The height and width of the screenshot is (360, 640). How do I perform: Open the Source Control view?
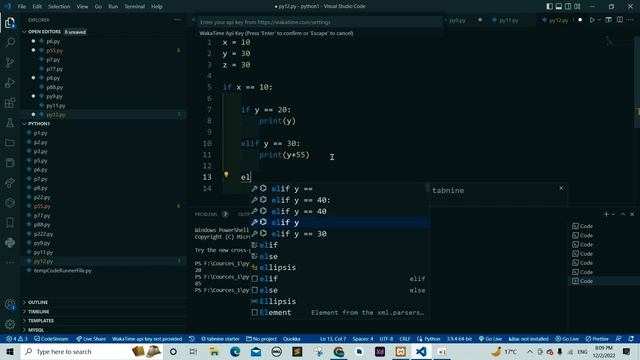[10, 62]
